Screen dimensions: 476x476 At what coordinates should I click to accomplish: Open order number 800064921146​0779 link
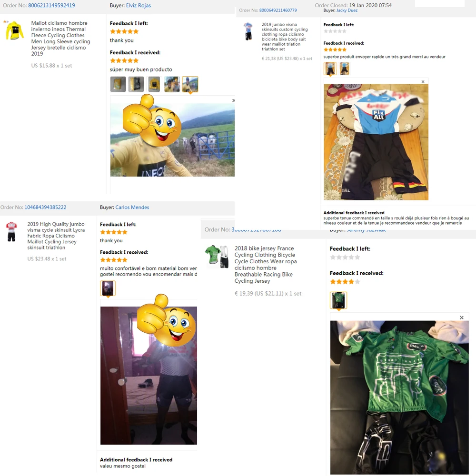point(278,10)
